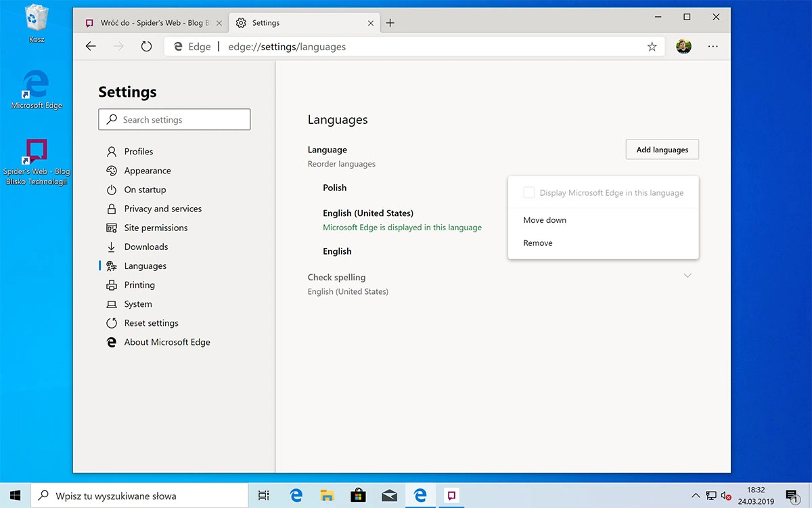Open the Mail app from the taskbar
The height and width of the screenshot is (508, 812).
389,495
